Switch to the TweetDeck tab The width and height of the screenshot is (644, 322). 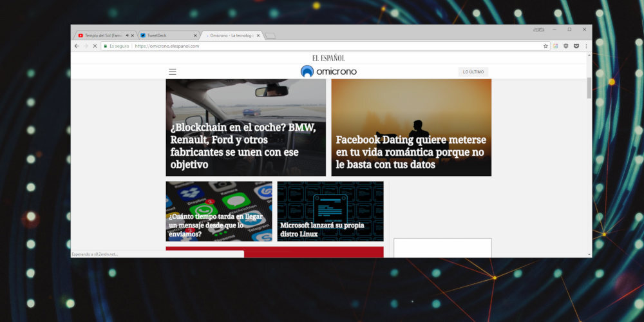pyautogui.click(x=168, y=35)
